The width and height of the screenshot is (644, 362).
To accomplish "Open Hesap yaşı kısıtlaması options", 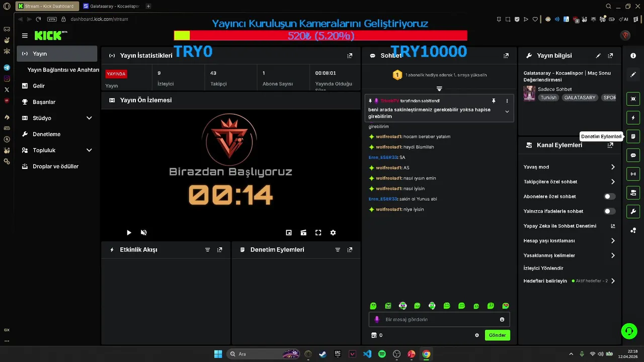I will click(613, 241).
